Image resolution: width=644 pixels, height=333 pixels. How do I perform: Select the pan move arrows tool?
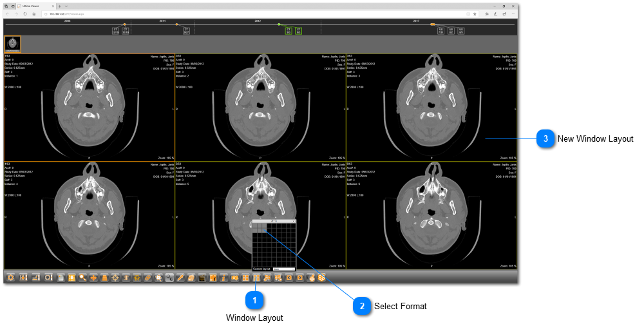pyautogui.click(x=93, y=278)
